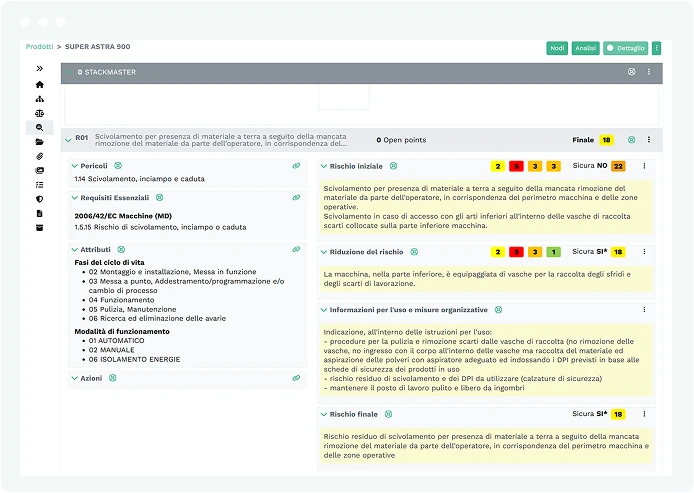
Task: Collapse the STACKMASTER section chevron
Action: pos(69,72)
